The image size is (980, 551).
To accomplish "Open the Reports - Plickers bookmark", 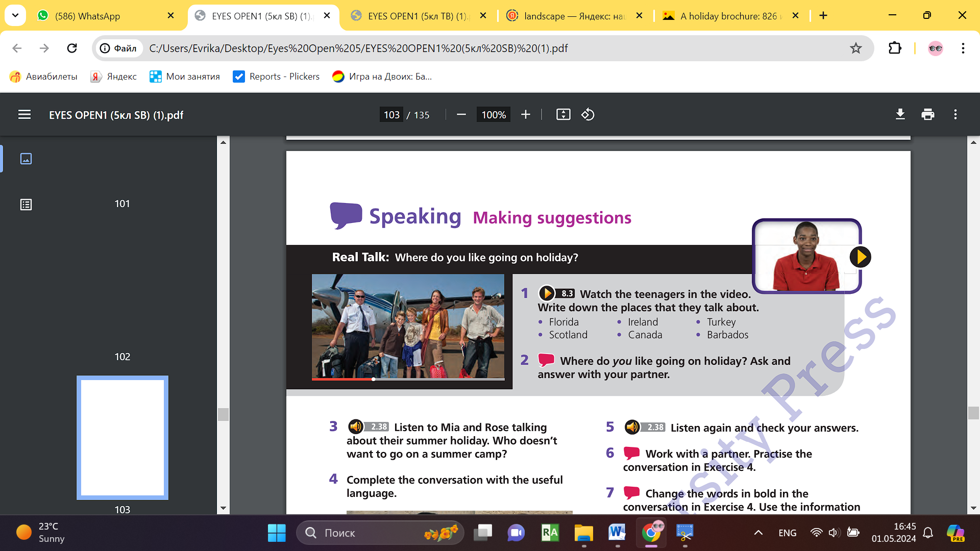I will (276, 77).
